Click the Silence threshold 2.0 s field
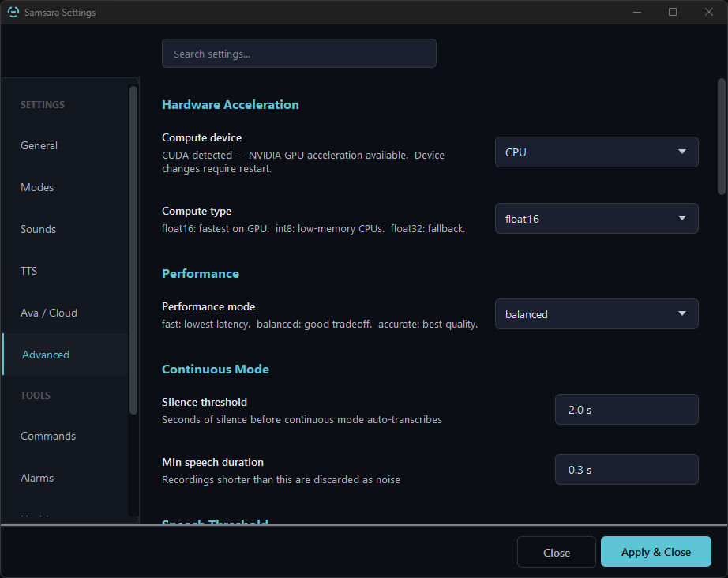 pos(627,410)
